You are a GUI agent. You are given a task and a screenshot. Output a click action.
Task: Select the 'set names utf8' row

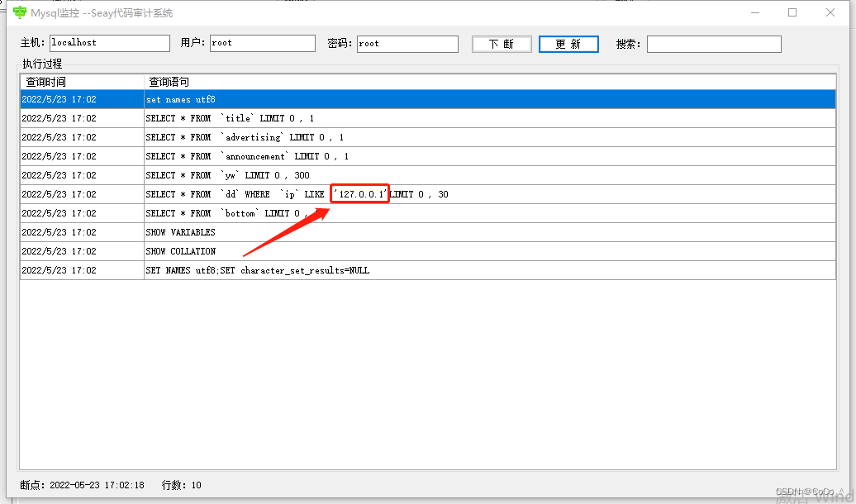coord(428,99)
